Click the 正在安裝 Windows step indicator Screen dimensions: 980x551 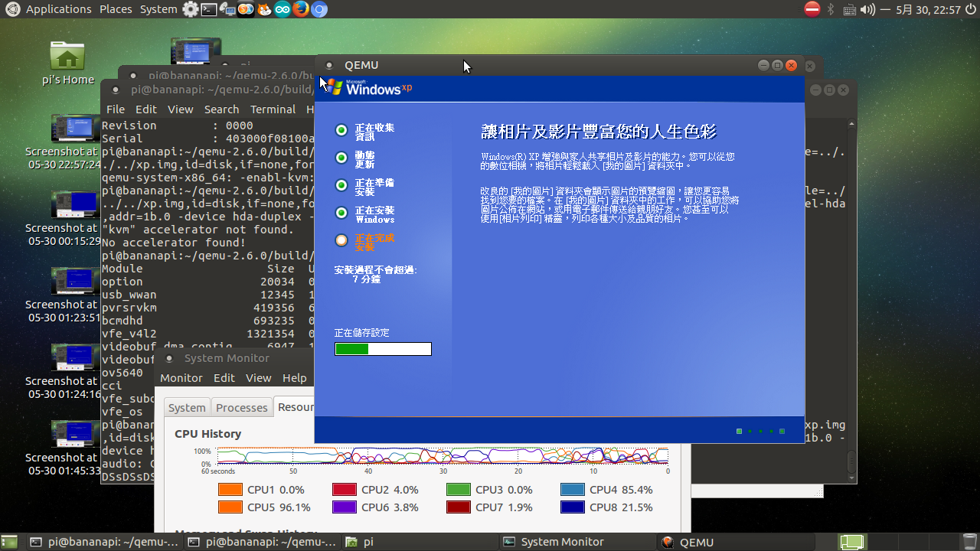click(341, 213)
